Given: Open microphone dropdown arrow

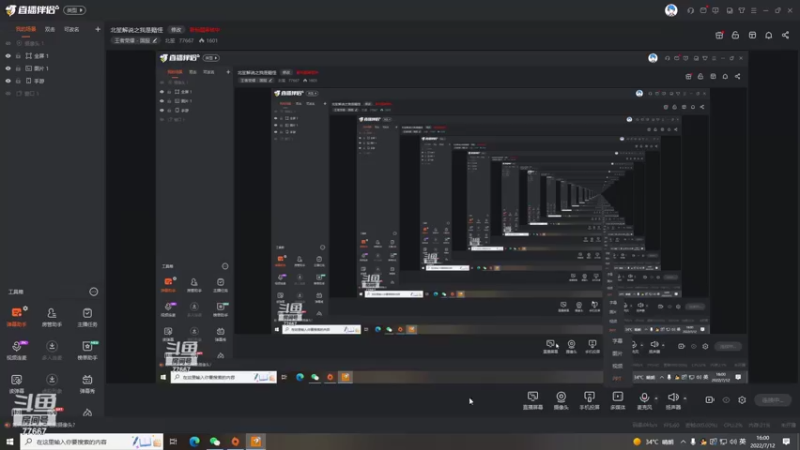Looking at the screenshot, I should (656, 398).
